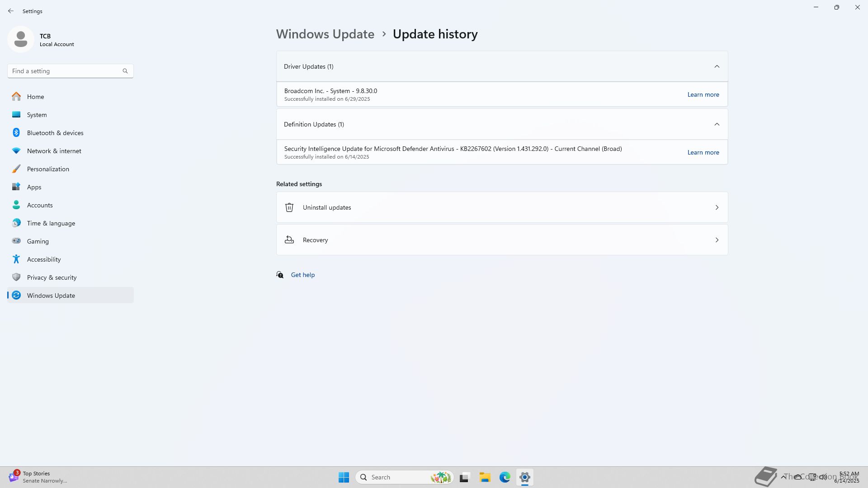Screen dimensions: 868x488
Task: Go to Personalization settings
Action: click(48, 169)
